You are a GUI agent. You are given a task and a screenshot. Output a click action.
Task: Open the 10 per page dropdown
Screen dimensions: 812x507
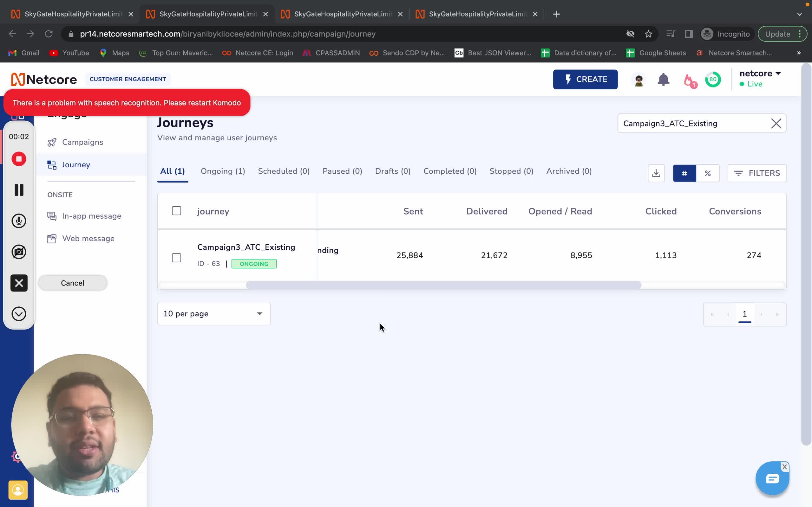click(214, 313)
